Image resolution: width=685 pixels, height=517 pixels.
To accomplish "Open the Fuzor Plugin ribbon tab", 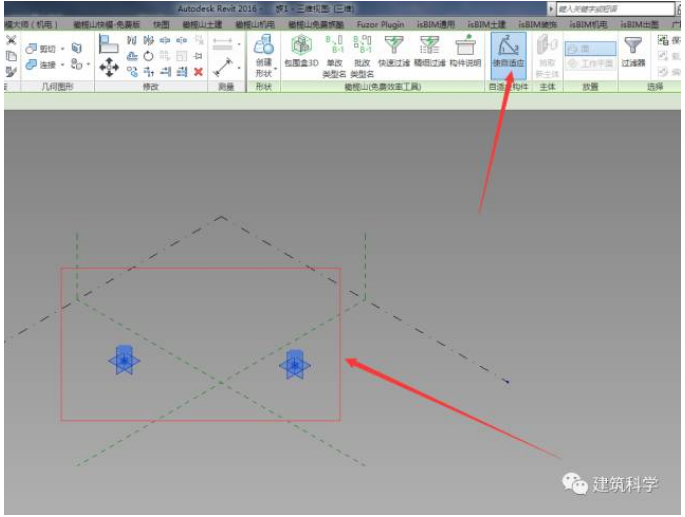I will (x=380, y=24).
